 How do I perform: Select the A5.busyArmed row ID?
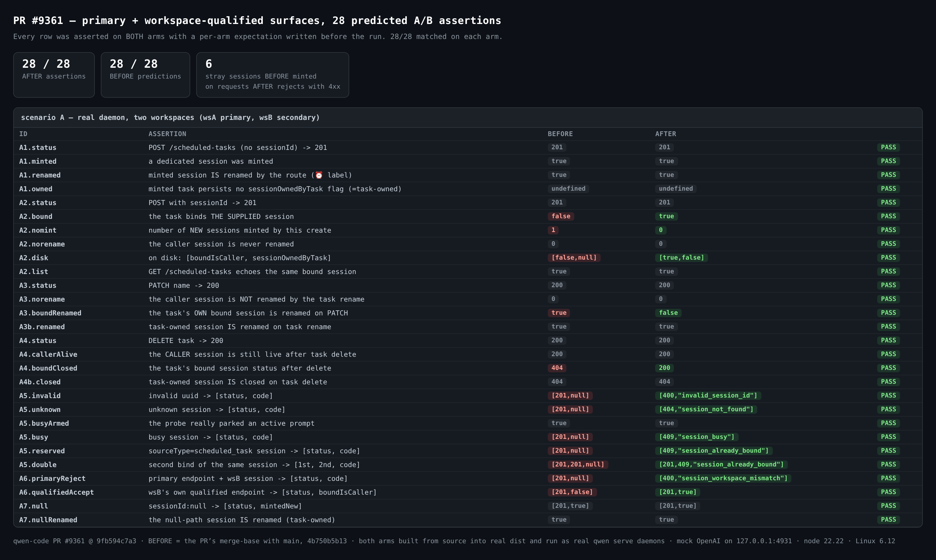click(44, 423)
